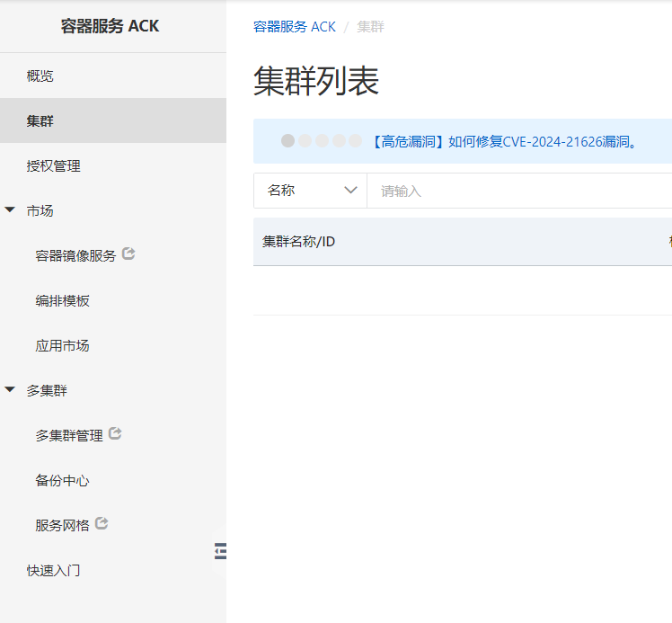Open the CVE-2024-21626 vulnerability notice link

click(504, 141)
